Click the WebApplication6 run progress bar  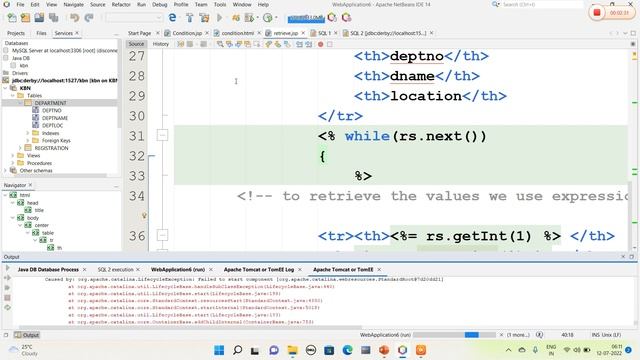pos(454,335)
